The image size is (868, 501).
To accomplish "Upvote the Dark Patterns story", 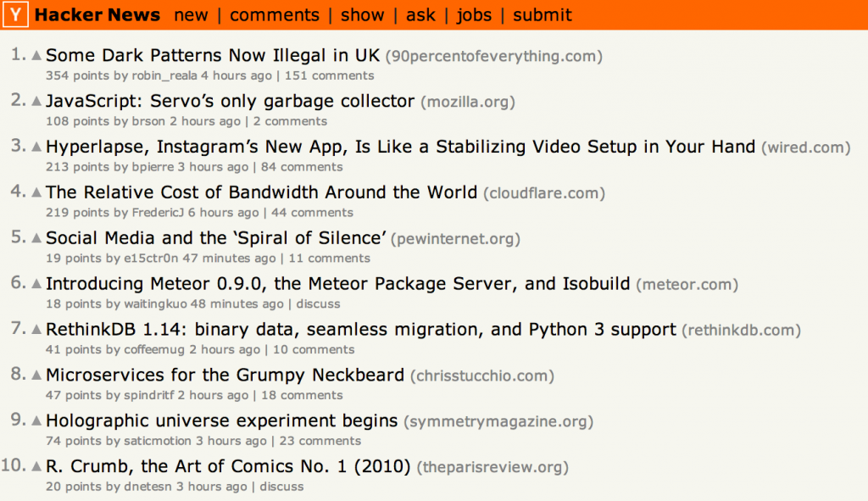I will point(36,53).
